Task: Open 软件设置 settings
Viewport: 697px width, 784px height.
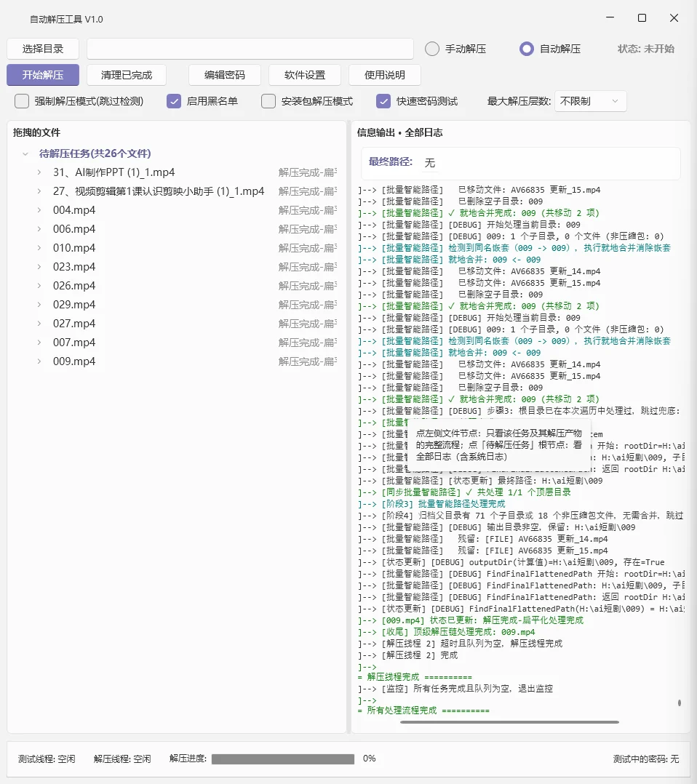Action: pos(305,75)
